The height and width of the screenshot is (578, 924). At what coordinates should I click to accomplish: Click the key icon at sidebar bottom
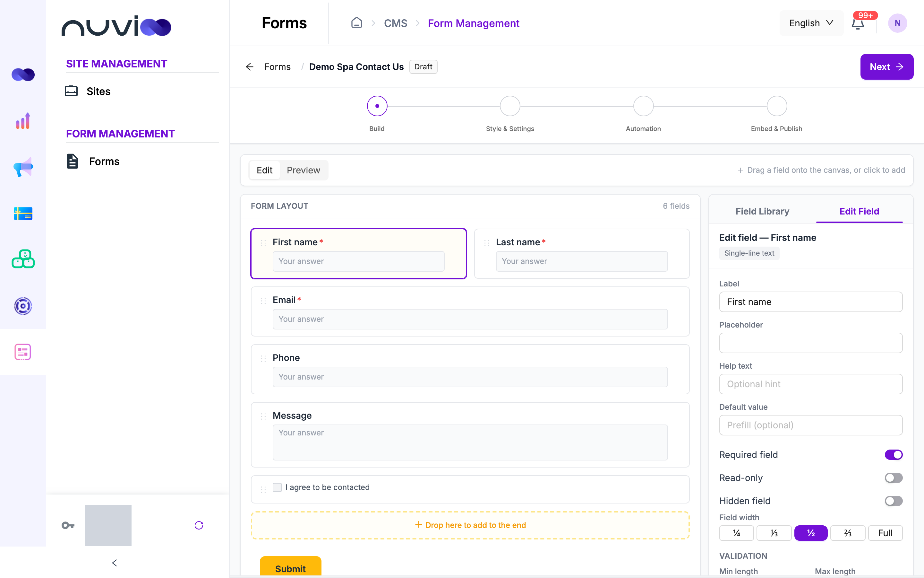click(x=68, y=525)
